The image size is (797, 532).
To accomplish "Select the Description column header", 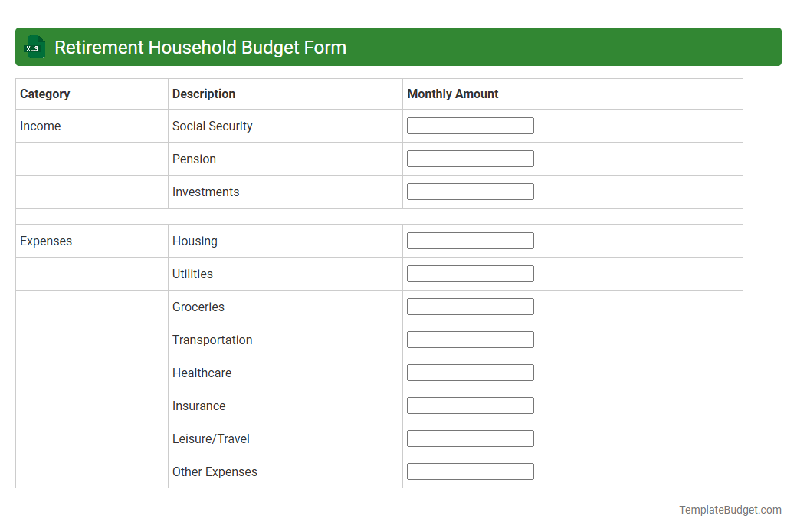I will click(204, 94).
